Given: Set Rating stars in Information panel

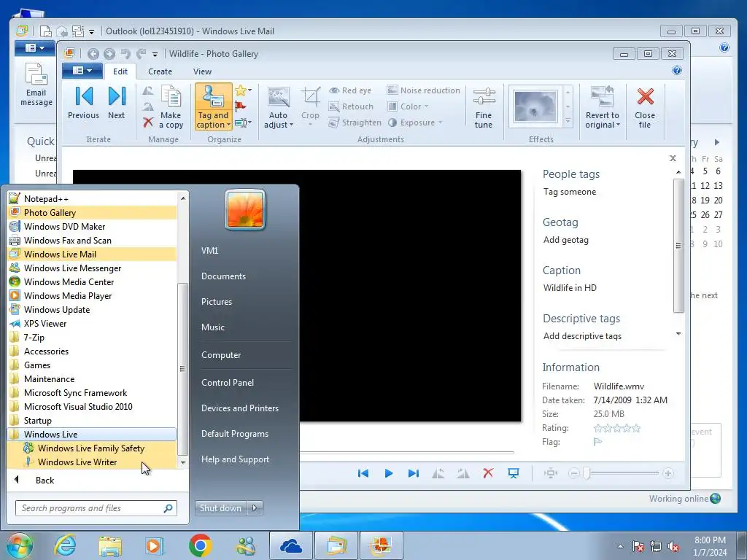Looking at the screenshot, I should (617, 428).
